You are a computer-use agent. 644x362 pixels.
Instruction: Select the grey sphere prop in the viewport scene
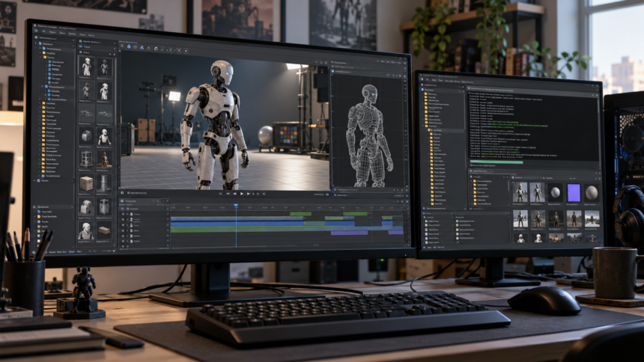pos(265,135)
